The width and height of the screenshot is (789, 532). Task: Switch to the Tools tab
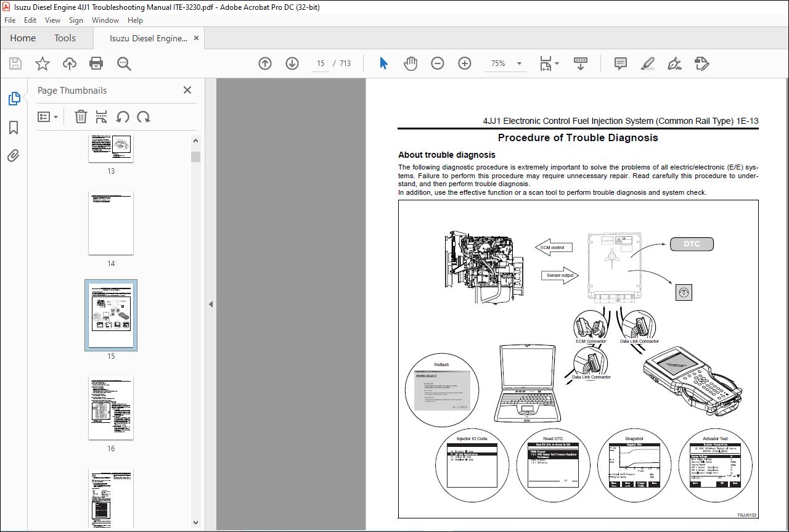(65, 38)
